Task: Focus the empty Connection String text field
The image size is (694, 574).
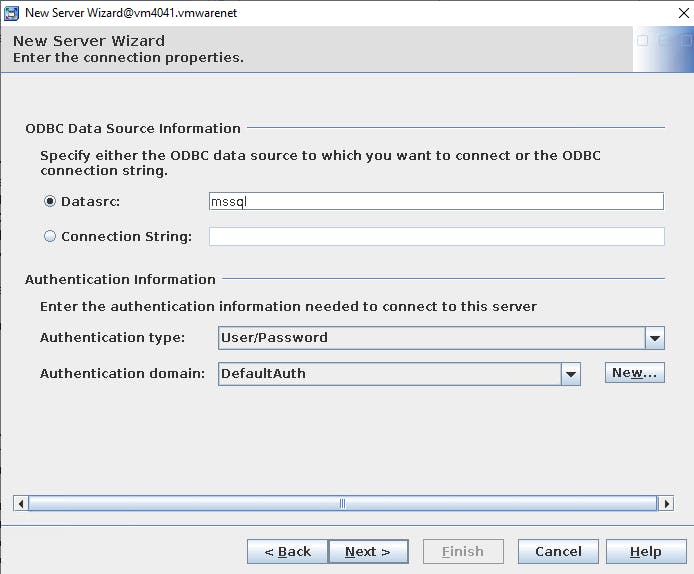Action: pos(436,237)
